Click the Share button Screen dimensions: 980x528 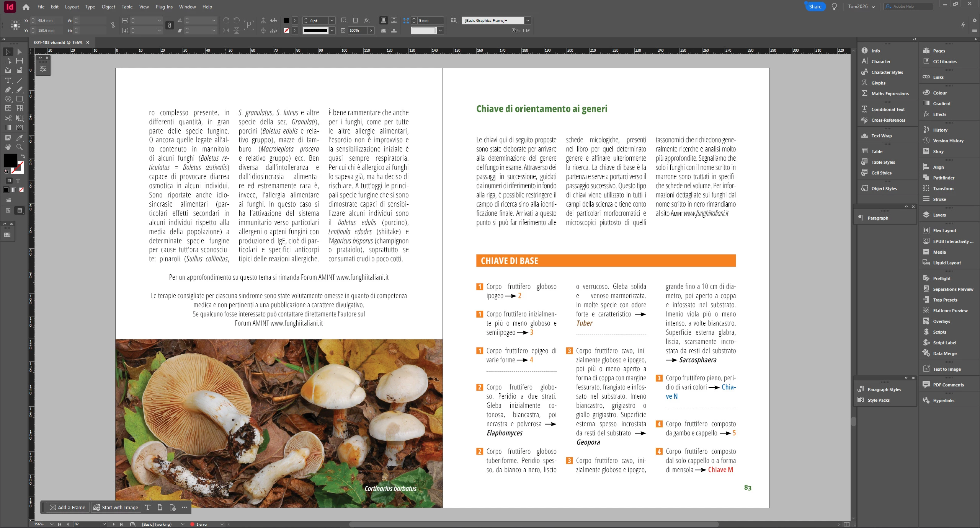pos(815,7)
